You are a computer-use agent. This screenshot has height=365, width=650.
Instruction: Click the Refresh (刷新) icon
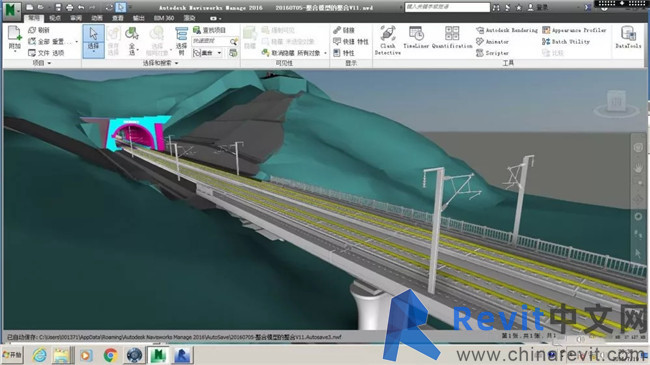pos(32,30)
